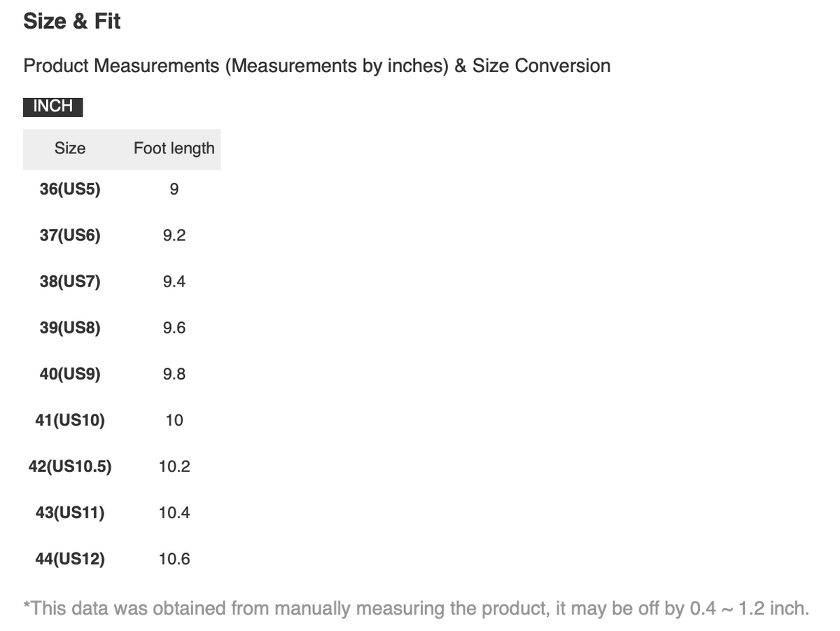The image size is (840, 631).
Task: Click the 9.8 foot length value
Action: (x=174, y=375)
